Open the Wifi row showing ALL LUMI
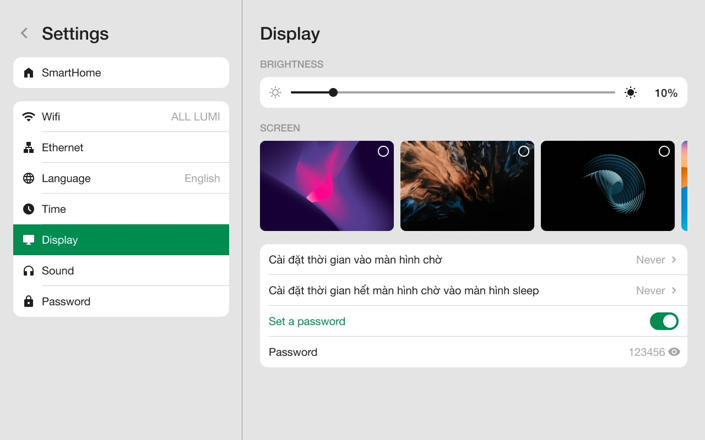The height and width of the screenshot is (440, 705). coord(121,117)
